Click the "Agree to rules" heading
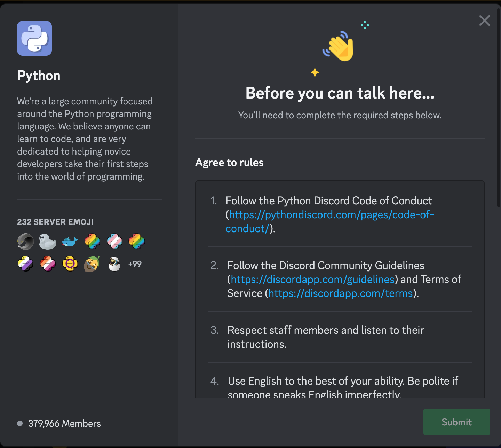Screen dimensions: 501x448 (230, 163)
